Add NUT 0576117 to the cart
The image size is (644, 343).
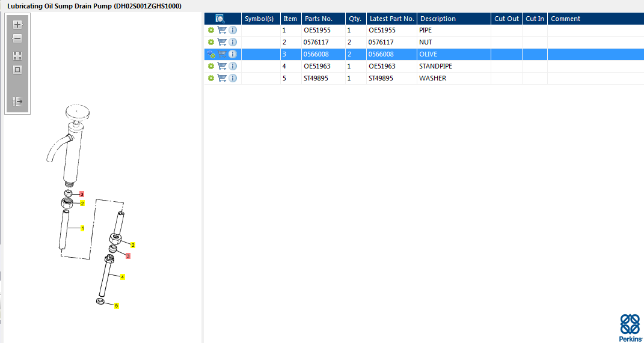(x=222, y=42)
